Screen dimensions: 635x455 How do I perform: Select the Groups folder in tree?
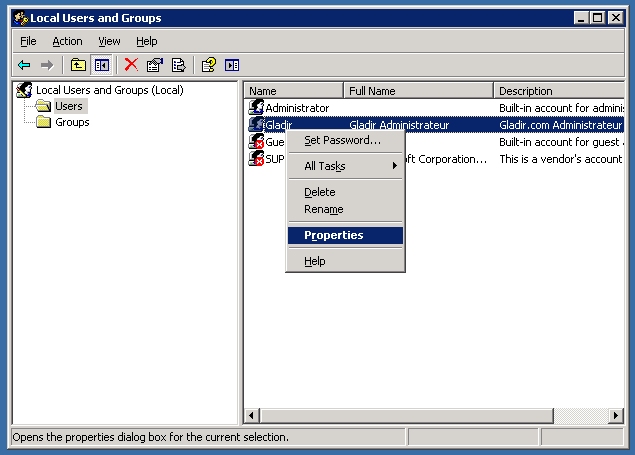pos(72,122)
